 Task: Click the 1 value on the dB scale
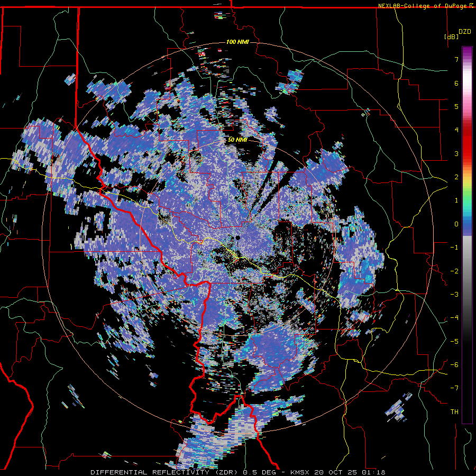(456, 200)
